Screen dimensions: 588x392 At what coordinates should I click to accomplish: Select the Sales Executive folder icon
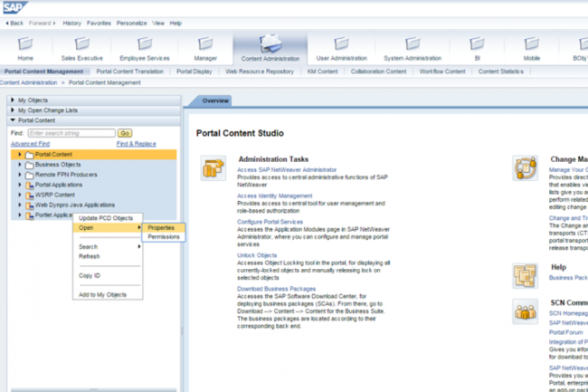coord(82,43)
